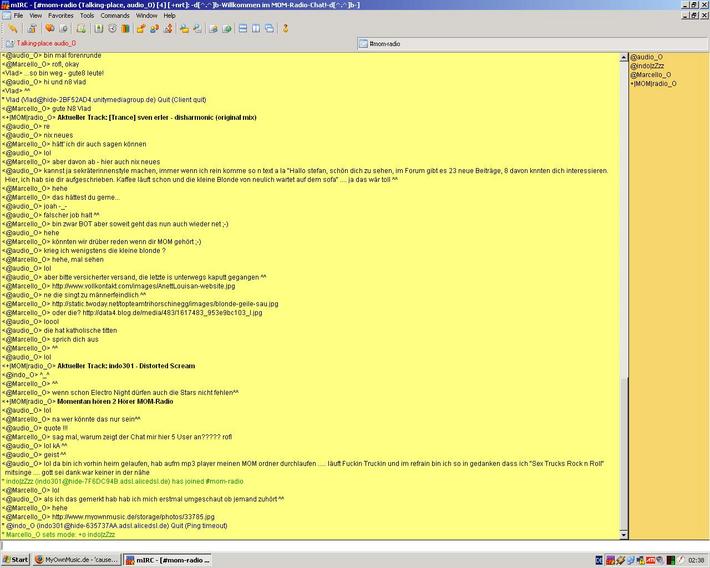Open the Channels list toolbar icon
710x568 pixels.
pyautogui.click(x=63, y=29)
